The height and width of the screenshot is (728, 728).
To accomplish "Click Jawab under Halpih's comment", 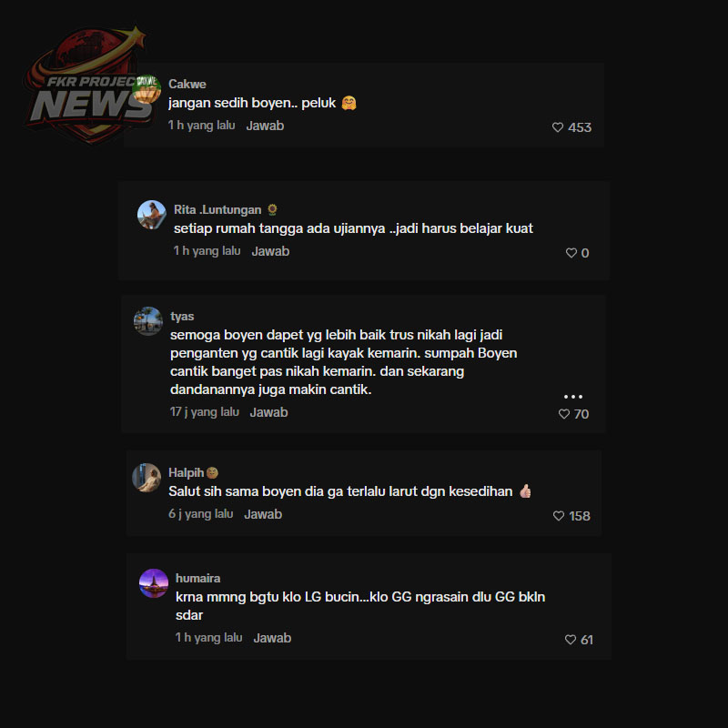I will point(263,514).
